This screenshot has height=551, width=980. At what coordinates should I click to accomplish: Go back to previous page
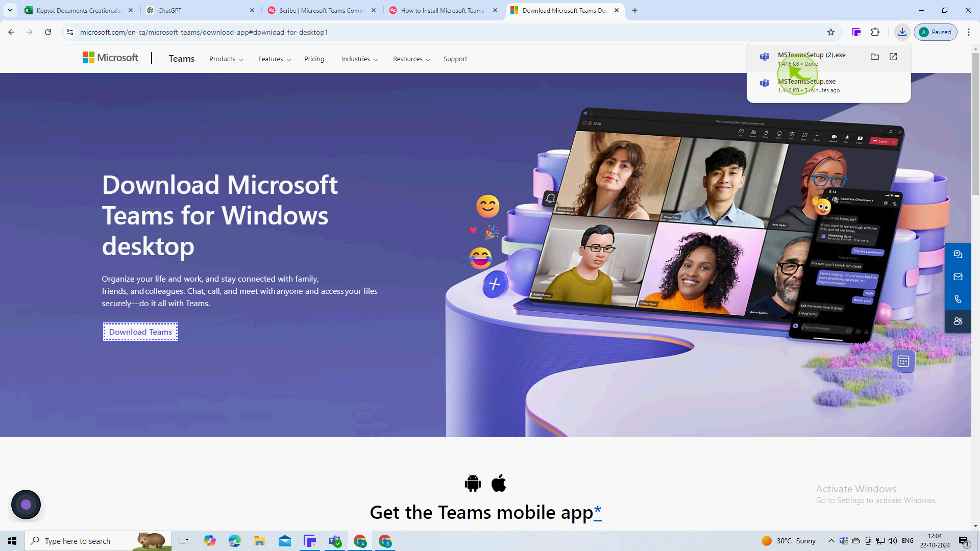pos(11,32)
